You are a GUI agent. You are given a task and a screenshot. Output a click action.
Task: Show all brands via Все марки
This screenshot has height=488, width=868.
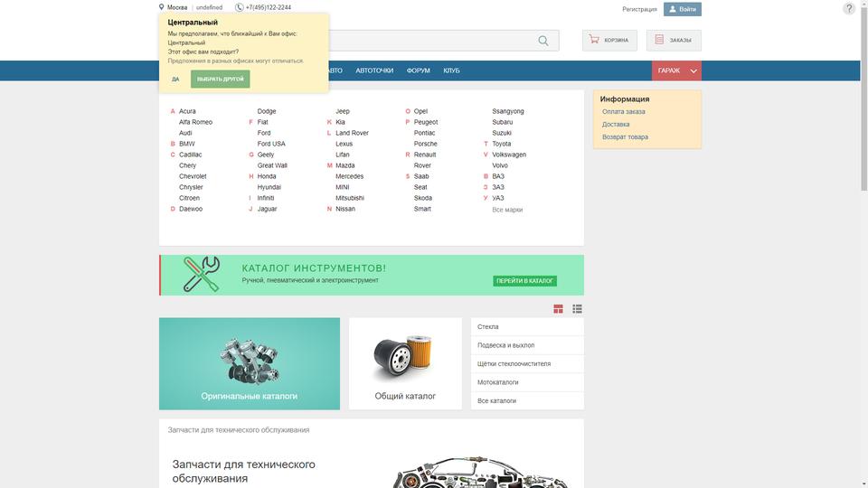tap(507, 210)
